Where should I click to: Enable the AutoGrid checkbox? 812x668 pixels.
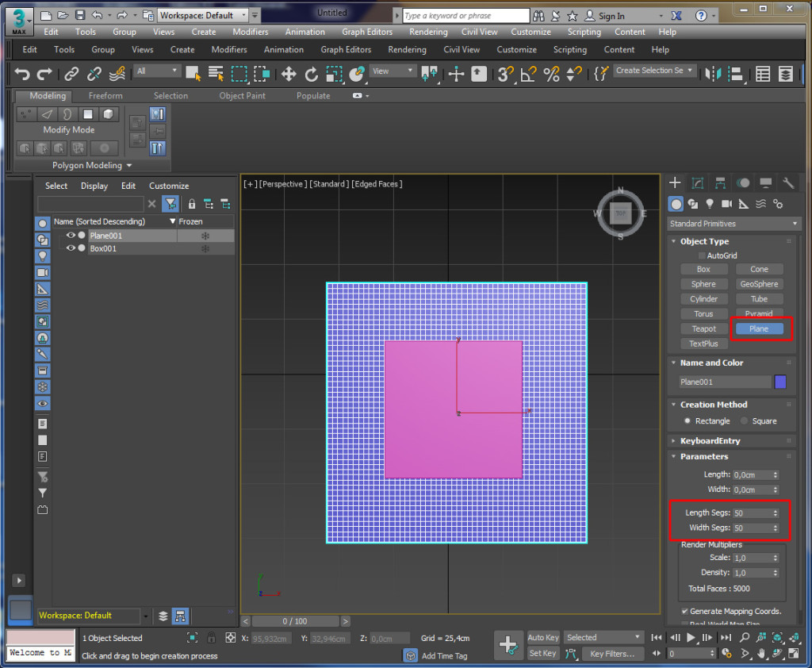pyautogui.click(x=702, y=255)
